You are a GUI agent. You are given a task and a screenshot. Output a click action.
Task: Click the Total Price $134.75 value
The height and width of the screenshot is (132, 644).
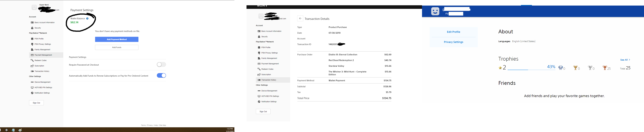387,98
